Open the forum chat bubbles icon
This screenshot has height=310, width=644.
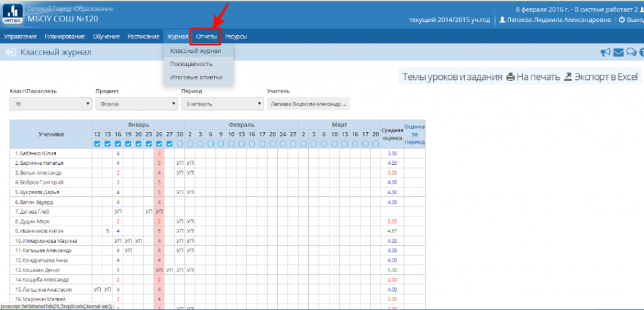[x=631, y=53]
